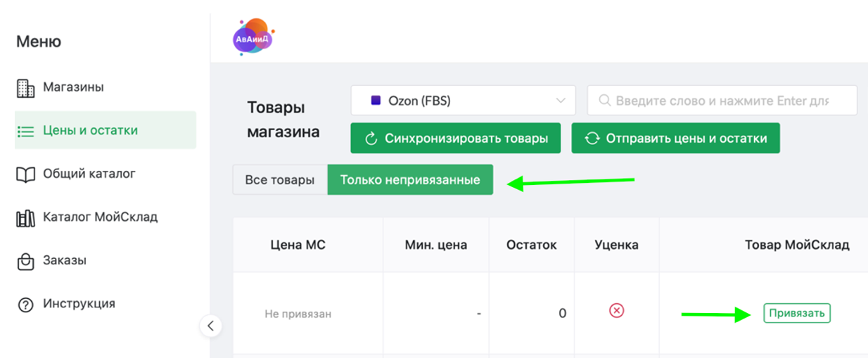868x358 pixels.
Task: Click the Инструкция question mark icon
Action: (25, 305)
